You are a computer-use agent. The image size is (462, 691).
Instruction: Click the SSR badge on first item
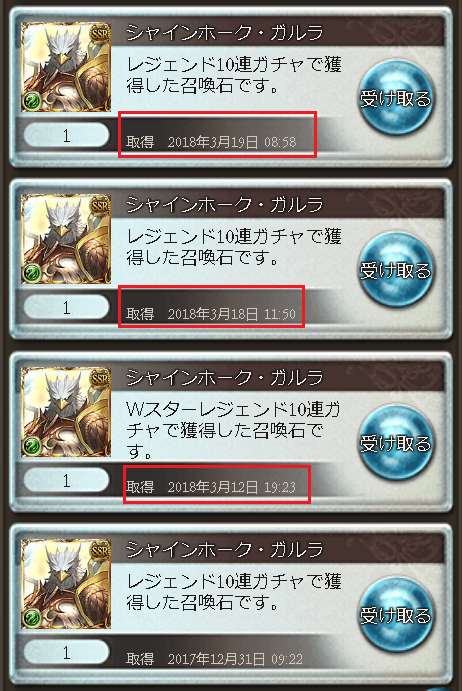tap(100, 33)
